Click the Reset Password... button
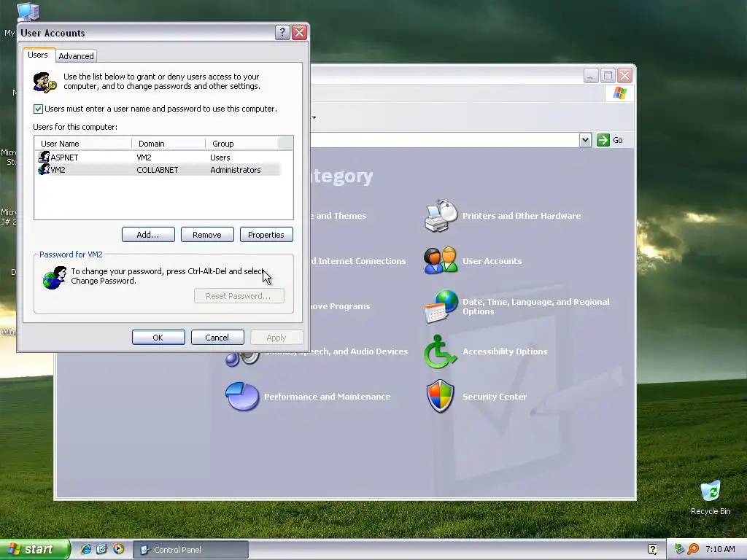Image resolution: width=747 pixels, height=560 pixels. [239, 296]
